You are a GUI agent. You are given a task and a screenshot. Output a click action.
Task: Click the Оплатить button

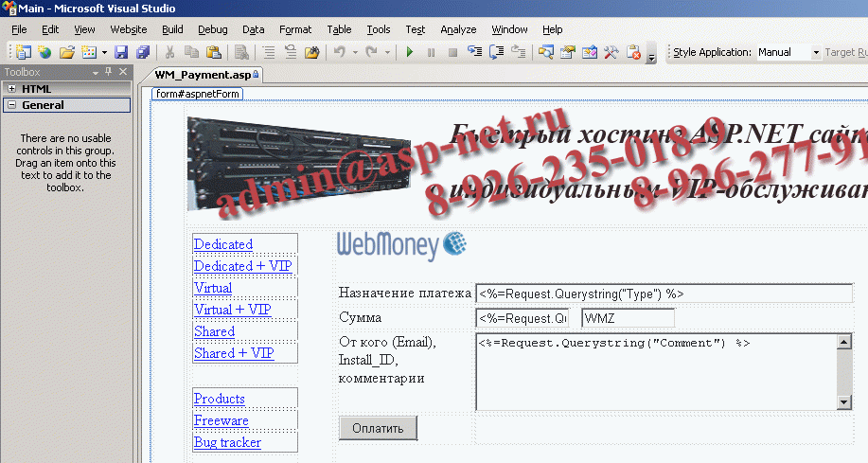coord(378,428)
